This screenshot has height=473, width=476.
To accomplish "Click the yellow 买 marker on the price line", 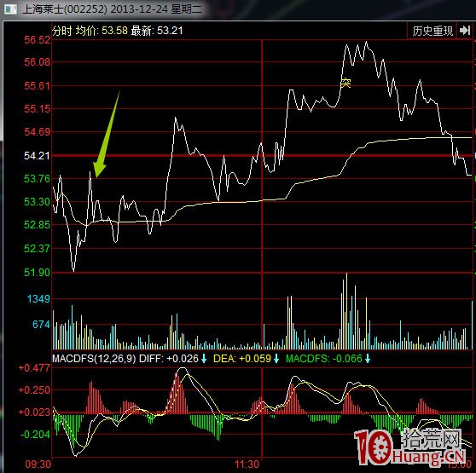I will 345,83.
